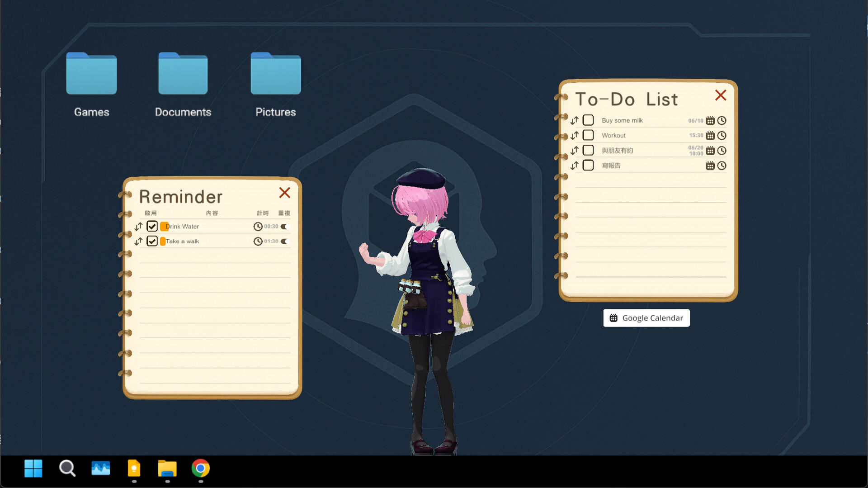Toggle repeat switch for Take a walk

[x=284, y=242]
